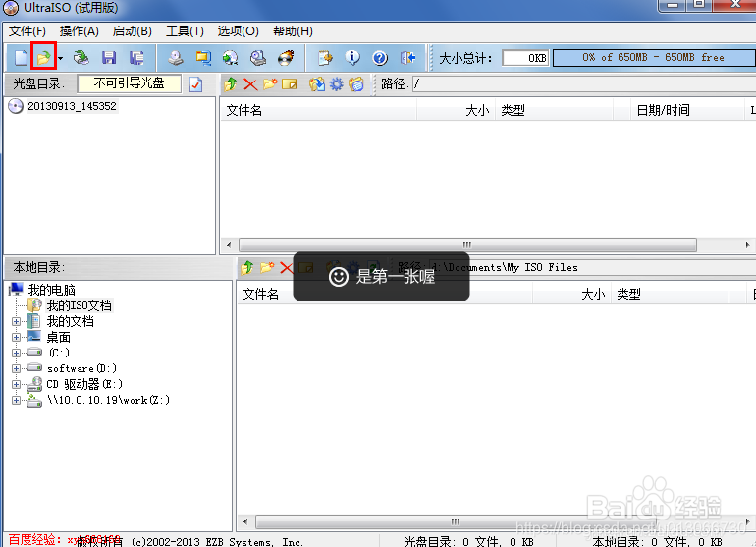Click the 650MB capacity usage bar

[x=654, y=57]
